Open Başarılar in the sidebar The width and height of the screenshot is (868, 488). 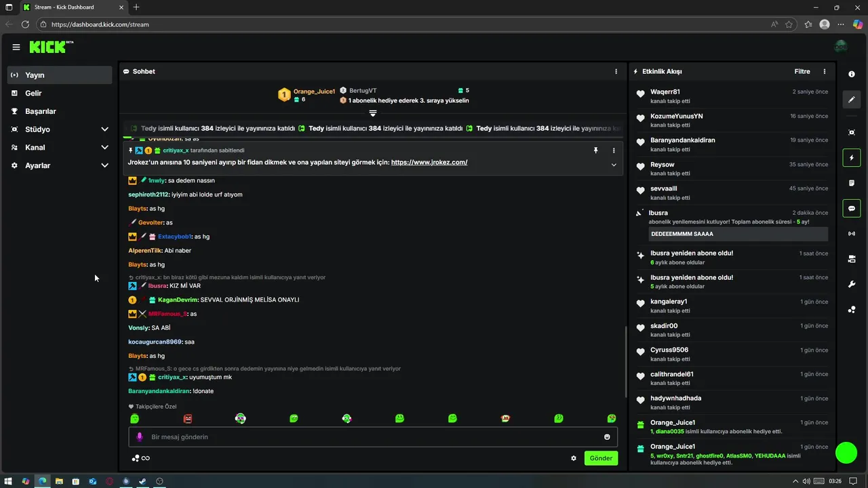point(60,111)
